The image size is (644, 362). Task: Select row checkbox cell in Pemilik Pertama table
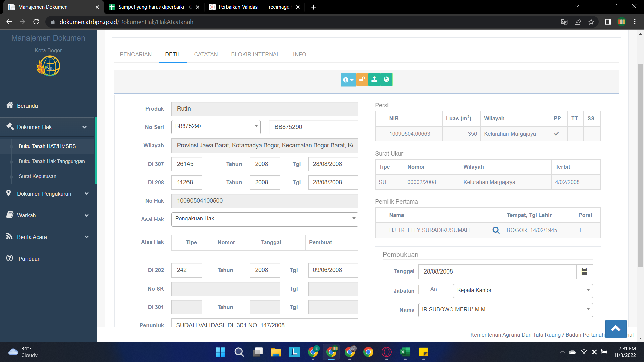click(x=380, y=230)
